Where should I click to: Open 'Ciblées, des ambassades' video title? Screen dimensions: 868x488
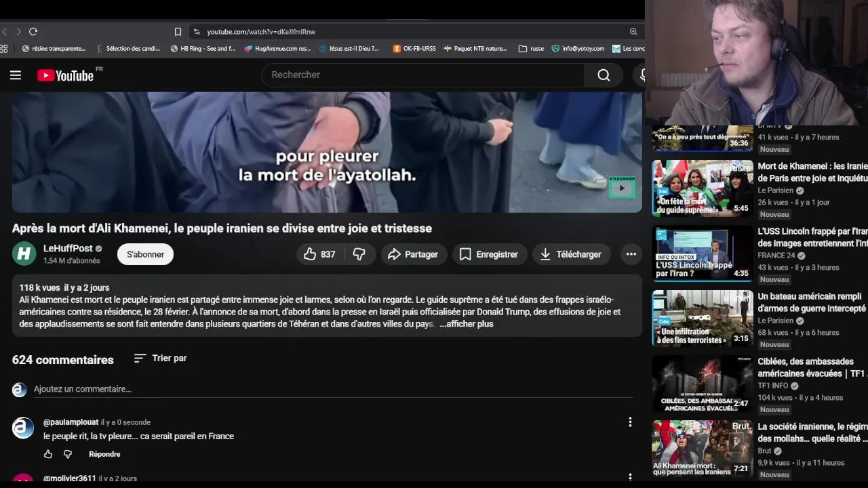point(812,367)
